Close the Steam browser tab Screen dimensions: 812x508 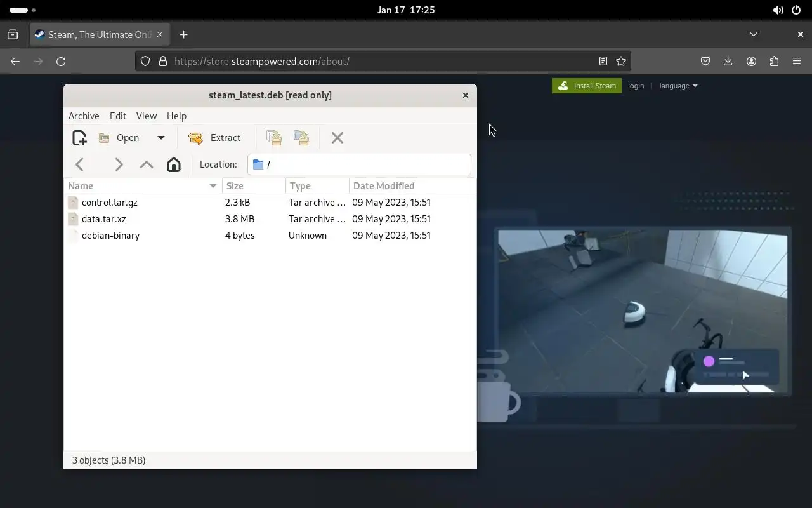pyautogui.click(x=160, y=35)
